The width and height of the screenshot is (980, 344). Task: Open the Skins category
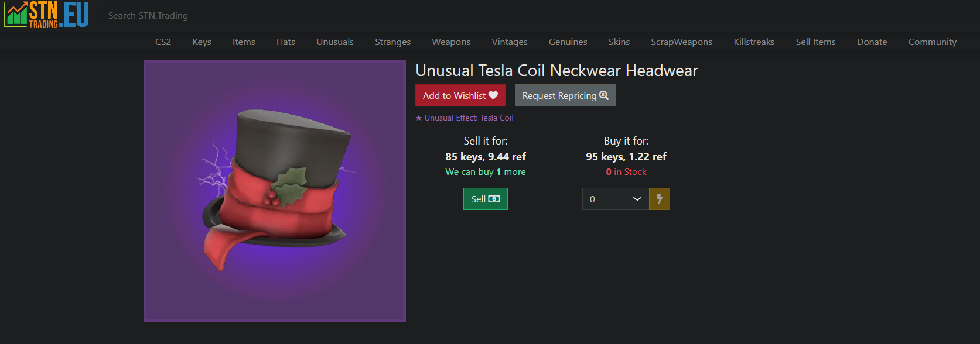(619, 42)
